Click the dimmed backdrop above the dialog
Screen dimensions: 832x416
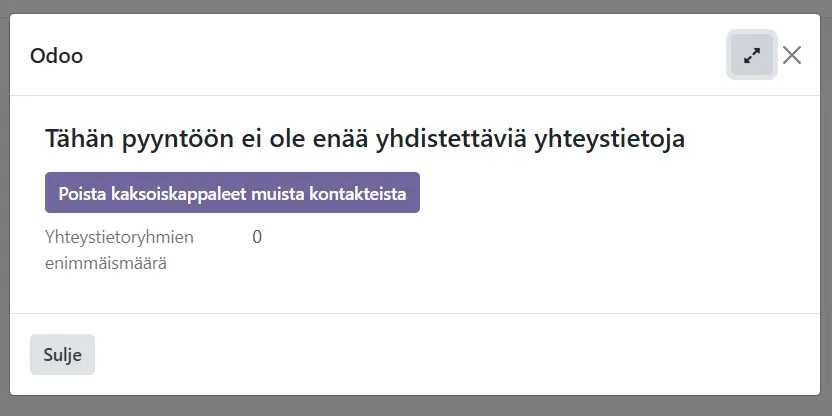tap(416, 6)
